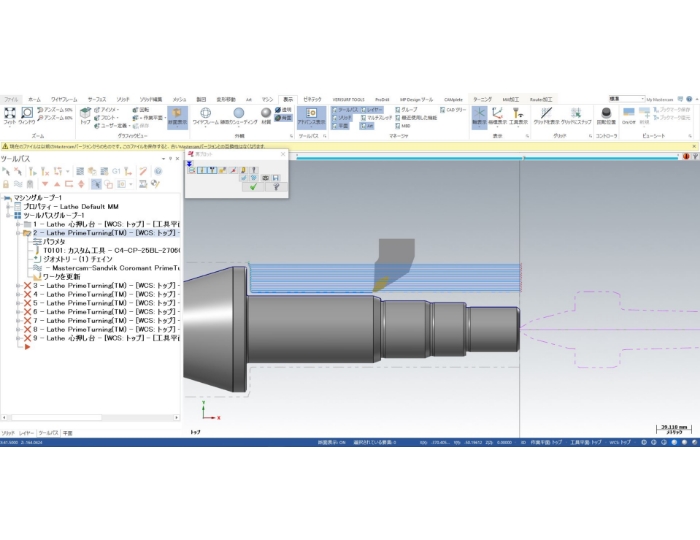
Task: Select アイソメ isometric view
Action: pyautogui.click(x=106, y=110)
